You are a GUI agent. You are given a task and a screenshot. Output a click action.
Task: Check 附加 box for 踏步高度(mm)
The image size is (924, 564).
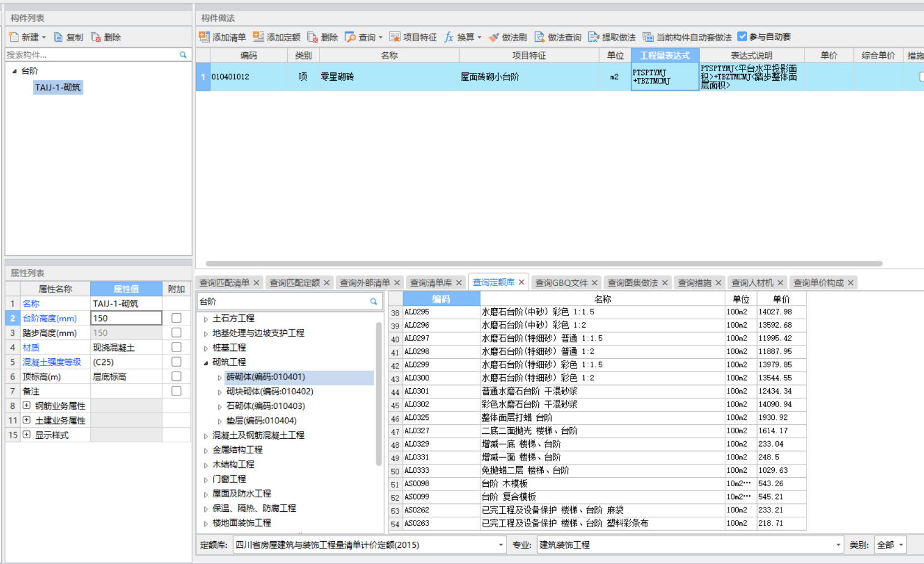point(176,332)
